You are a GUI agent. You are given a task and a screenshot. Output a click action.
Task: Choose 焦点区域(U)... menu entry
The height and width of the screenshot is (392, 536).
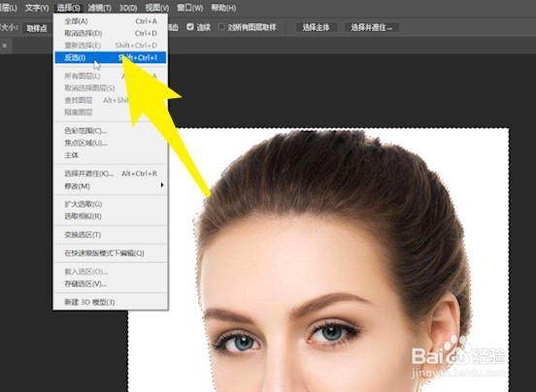pyautogui.click(x=111, y=143)
